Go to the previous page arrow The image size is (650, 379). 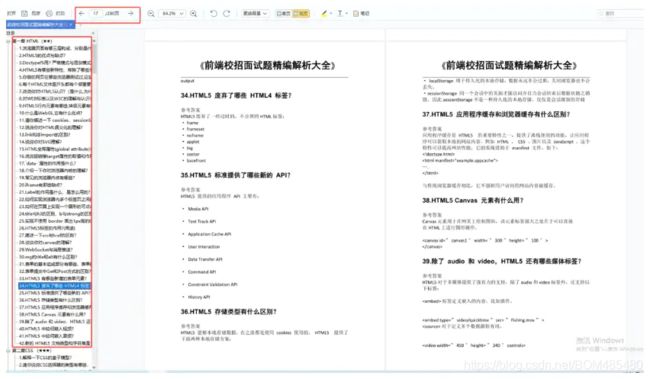point(82,13)
